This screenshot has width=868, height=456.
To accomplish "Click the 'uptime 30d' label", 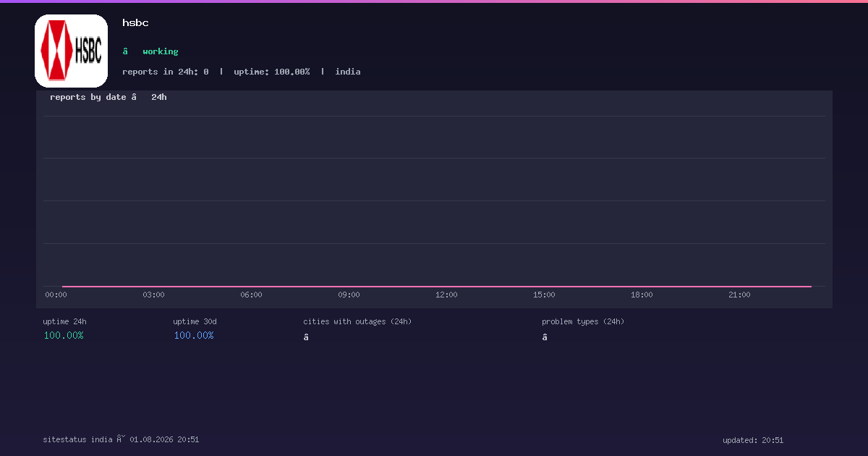I will point(195,321).
